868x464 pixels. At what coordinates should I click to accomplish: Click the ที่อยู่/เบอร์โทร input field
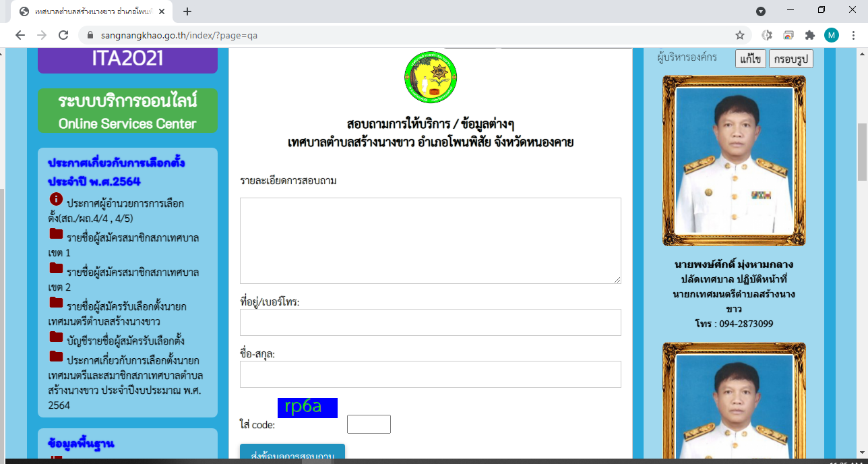click(x=431, y=322)
